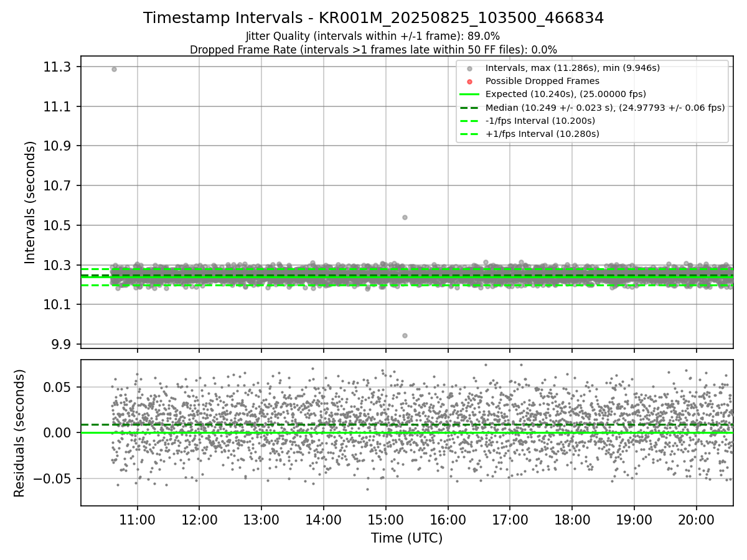Select legend entry 'Expected (10.240s), (25.00000 fps)'
The width and height of the screenshot is (747, 560).
(565, 94)
